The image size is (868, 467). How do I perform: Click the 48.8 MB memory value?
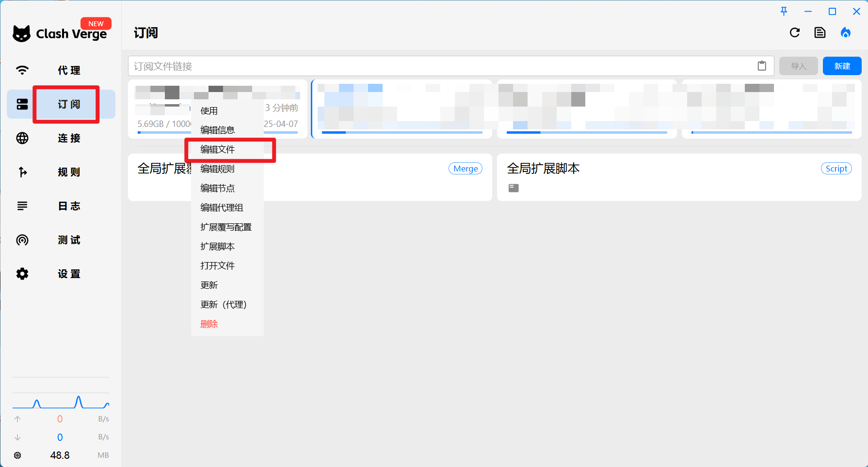click(x=60, y=455)
